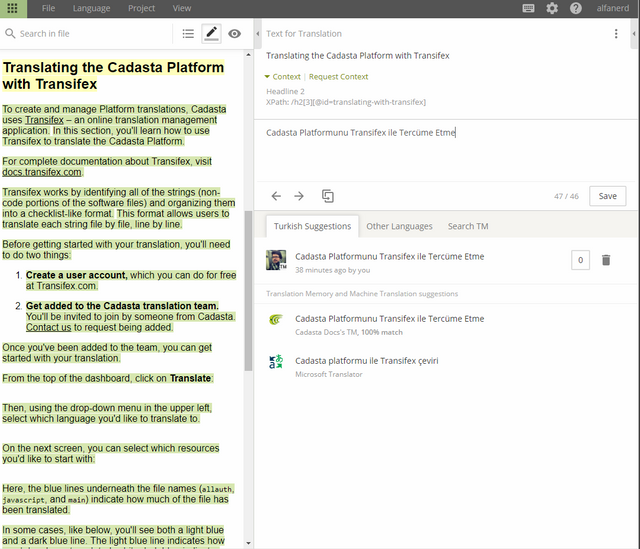This screenshot has width=640, height=549.
Task: Click the search magnifier icon
Action: (10, 33)
